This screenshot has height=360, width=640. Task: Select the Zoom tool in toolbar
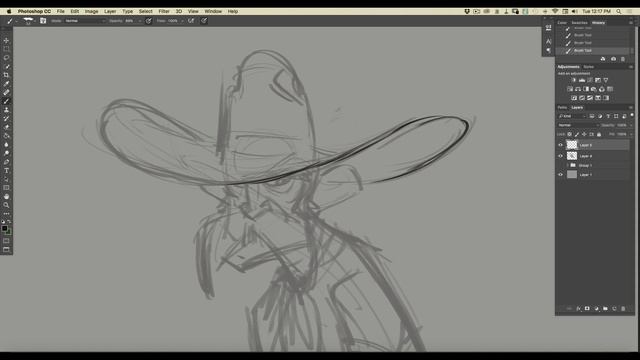tap(6, 205)
